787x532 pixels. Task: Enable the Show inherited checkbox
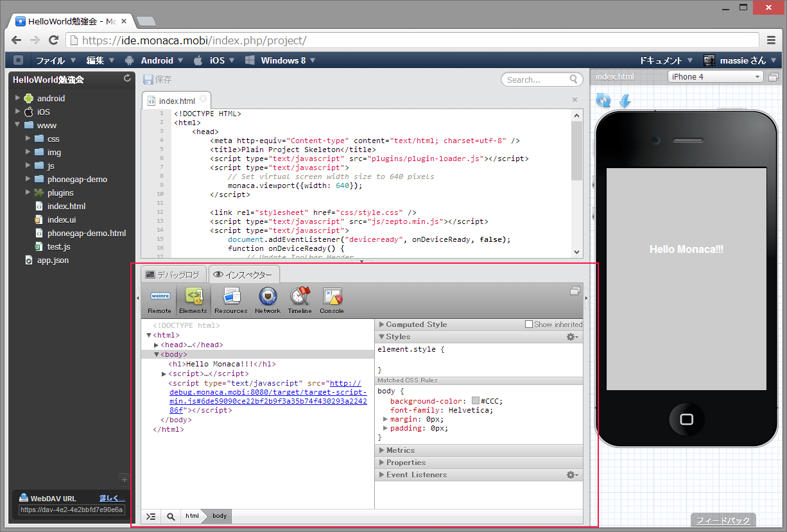(529, 325)
